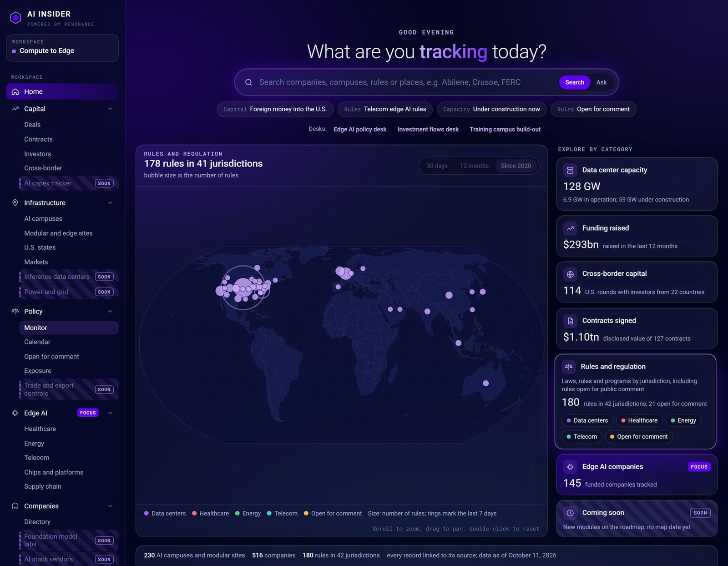Click the AI Insider hexagon logo
The width and height of the screenshot is (728, 566).
15,18
